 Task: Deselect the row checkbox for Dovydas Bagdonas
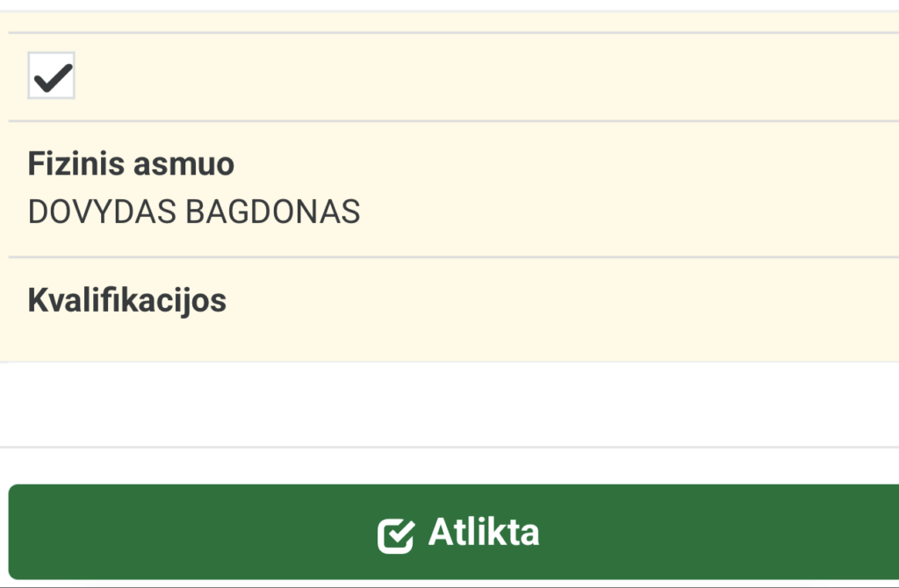[52, 75]
